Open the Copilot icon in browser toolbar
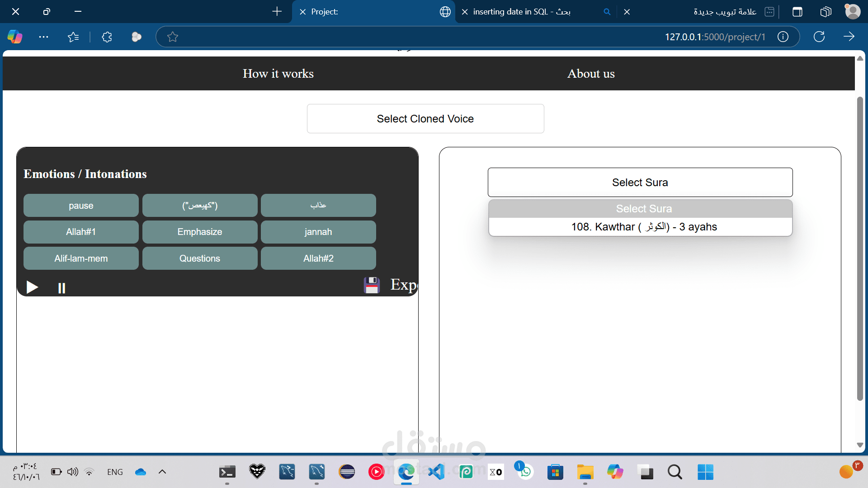The image size is (868, 488). (x=15, y=37)
